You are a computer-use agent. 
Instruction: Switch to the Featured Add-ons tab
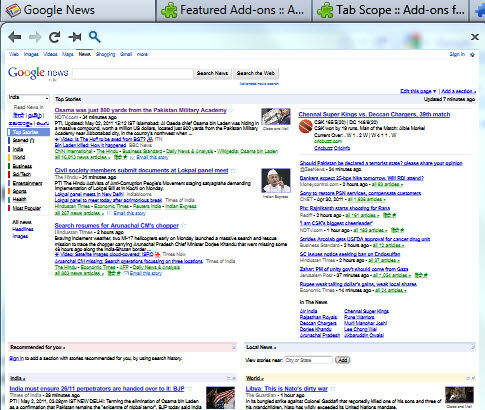(234, 10)
